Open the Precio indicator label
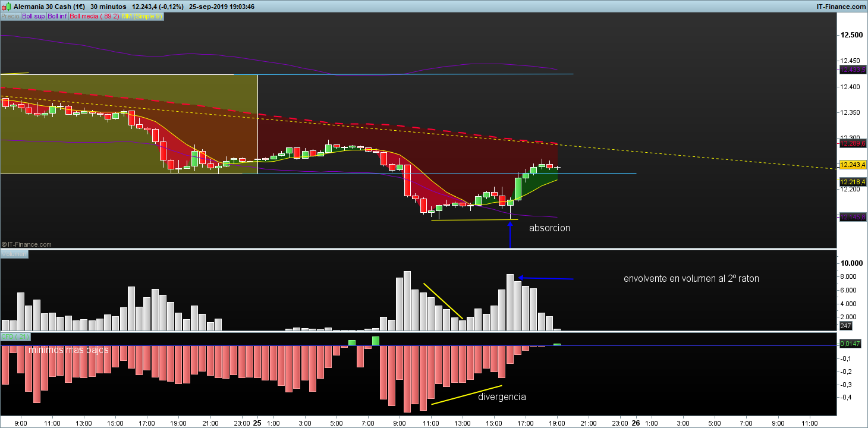868x428 pixels. click(x=10, y=17)
